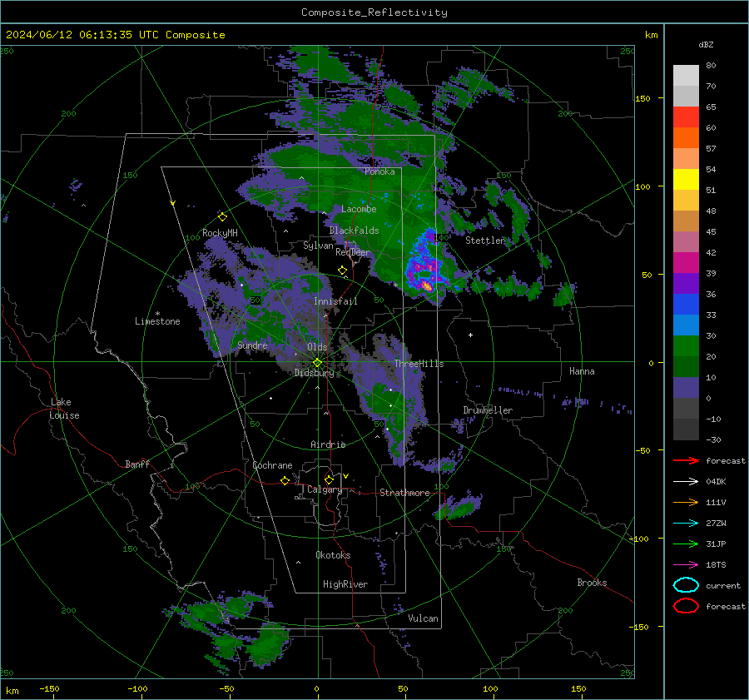Click the yellow diamond marker below Cochrane

tap(285, 481)
